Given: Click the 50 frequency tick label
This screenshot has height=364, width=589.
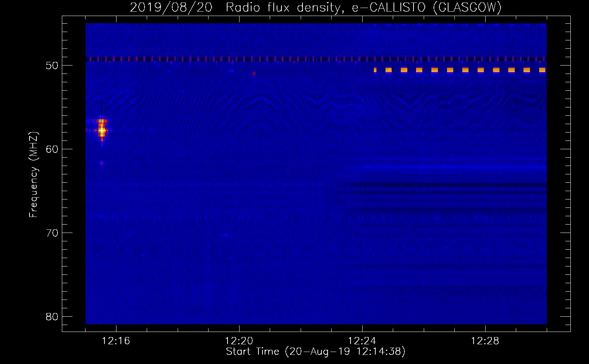Looking at the screenshot, I should tap(52, 66).
